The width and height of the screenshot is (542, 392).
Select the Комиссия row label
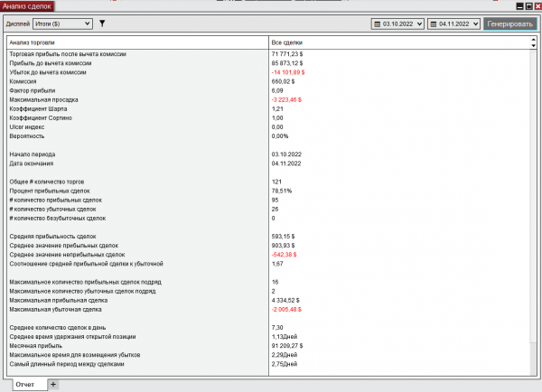click(23, 81)
